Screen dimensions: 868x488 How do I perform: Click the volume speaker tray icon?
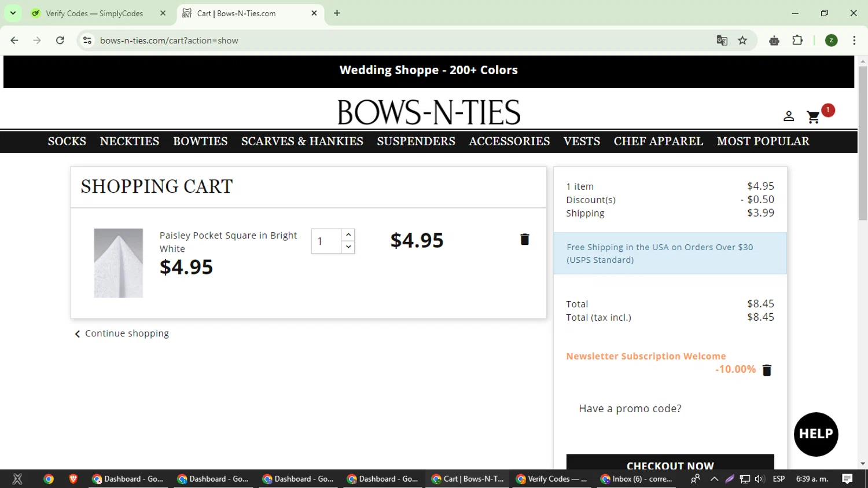pos(760,479)
